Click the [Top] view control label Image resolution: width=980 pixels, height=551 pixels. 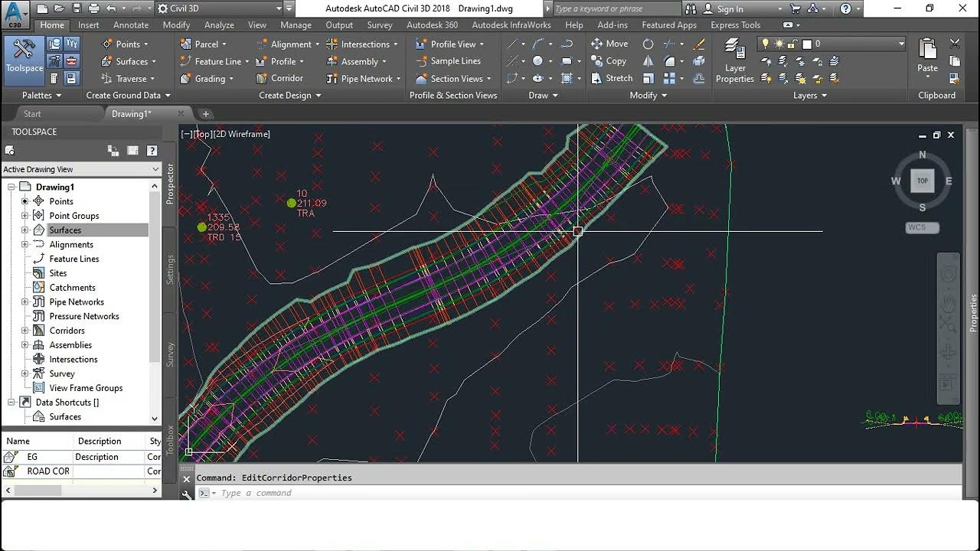point(202,134)
